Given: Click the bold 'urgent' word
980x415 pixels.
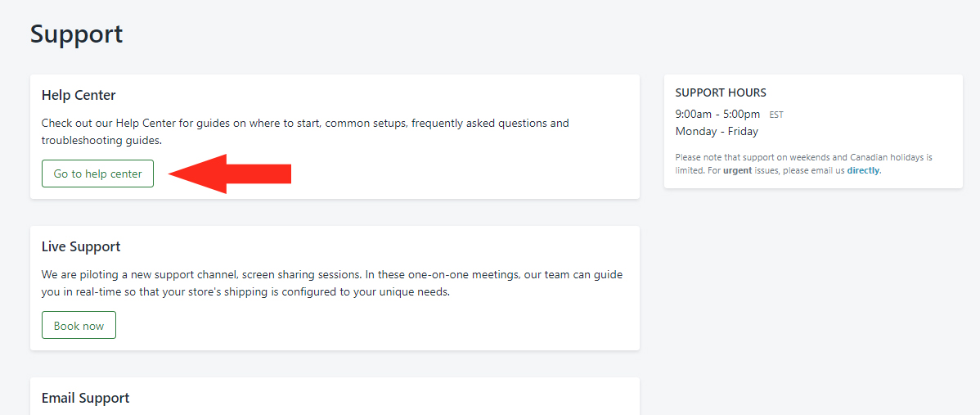Looking at the screenshot, I should (x=738, y=170).
